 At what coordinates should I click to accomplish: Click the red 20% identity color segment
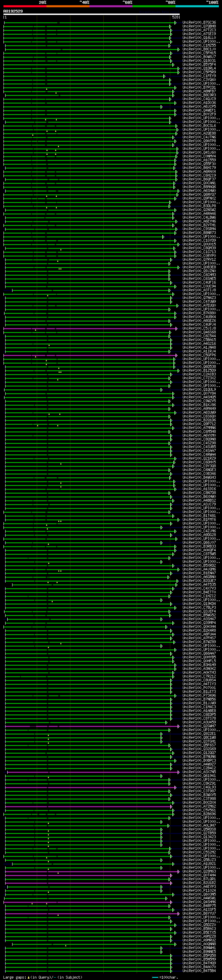click(25, 6)
